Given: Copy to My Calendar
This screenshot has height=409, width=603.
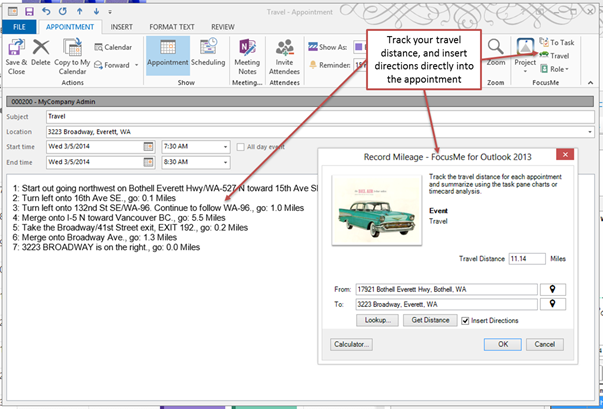Looking at the screenshot, I should click(x=72, y=57).
